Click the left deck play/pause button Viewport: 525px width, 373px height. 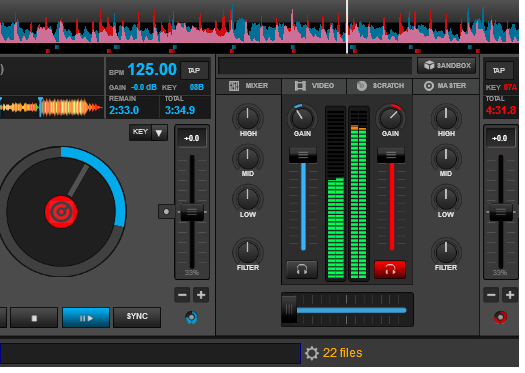[x=86, y=318]
